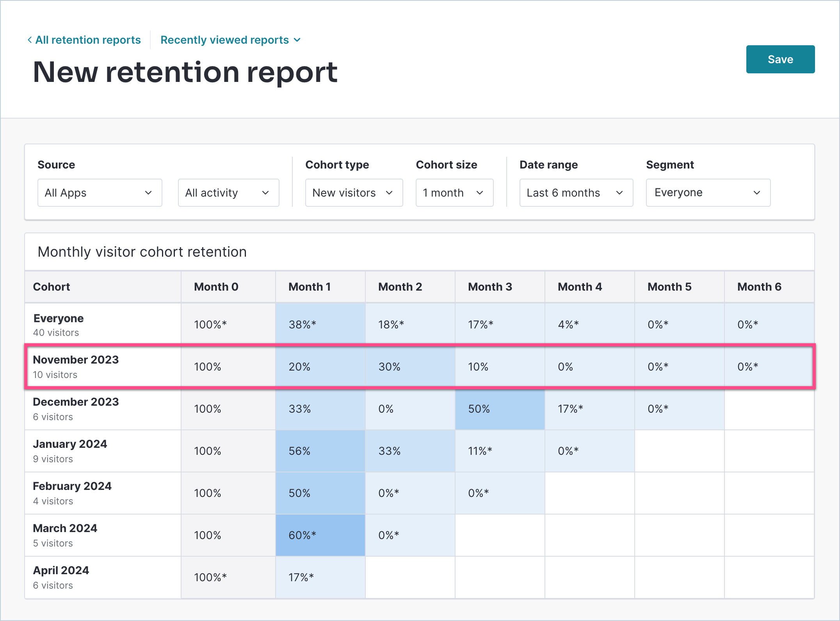Screen dimensions: 840x621
Task: Open the All activity dropdown
Action: pos(228,192)
